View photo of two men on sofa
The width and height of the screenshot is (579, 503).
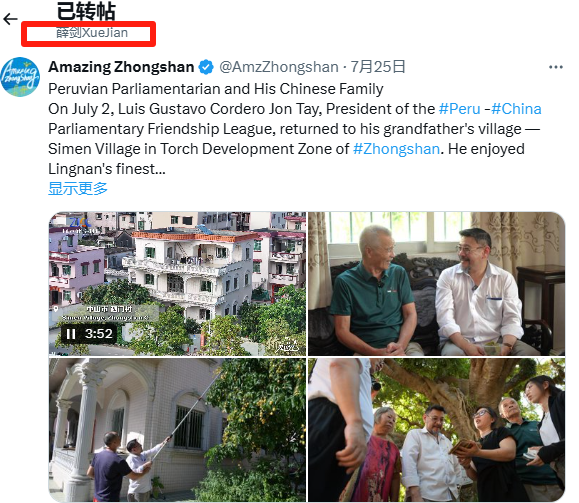436,284
